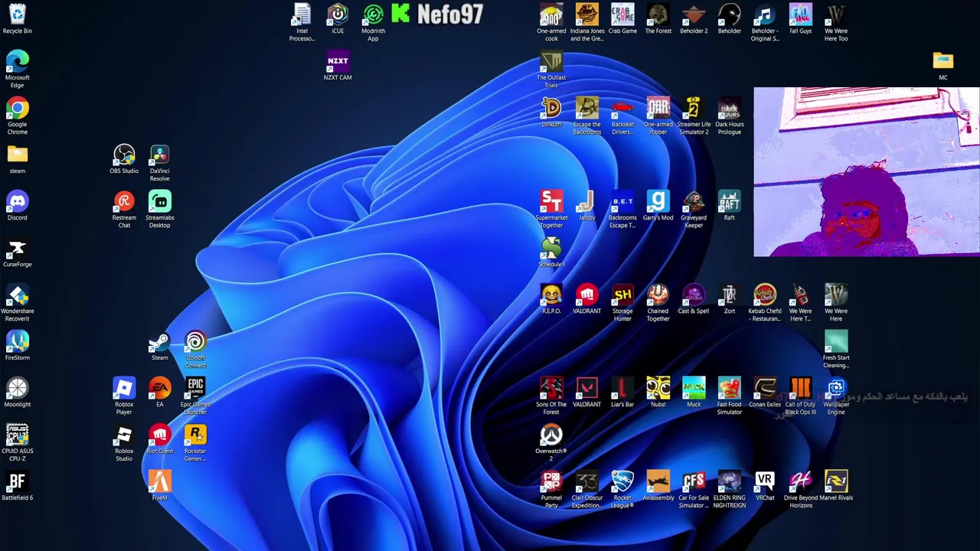Screen dimensions: 980x551
Task: Select The Forest game icon
Action: pos(658,19)
